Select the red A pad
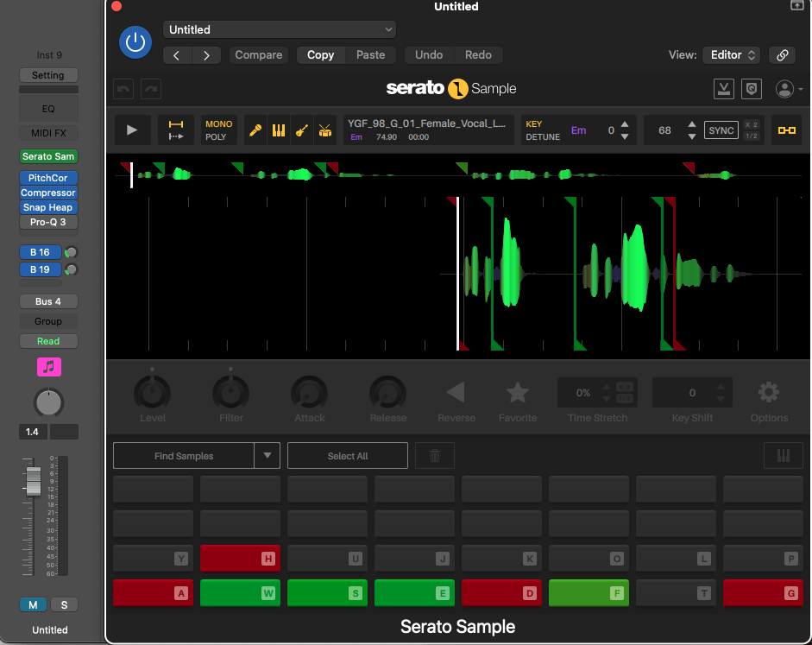This screenshot has height=645, width=812. (x=154, y=593)
